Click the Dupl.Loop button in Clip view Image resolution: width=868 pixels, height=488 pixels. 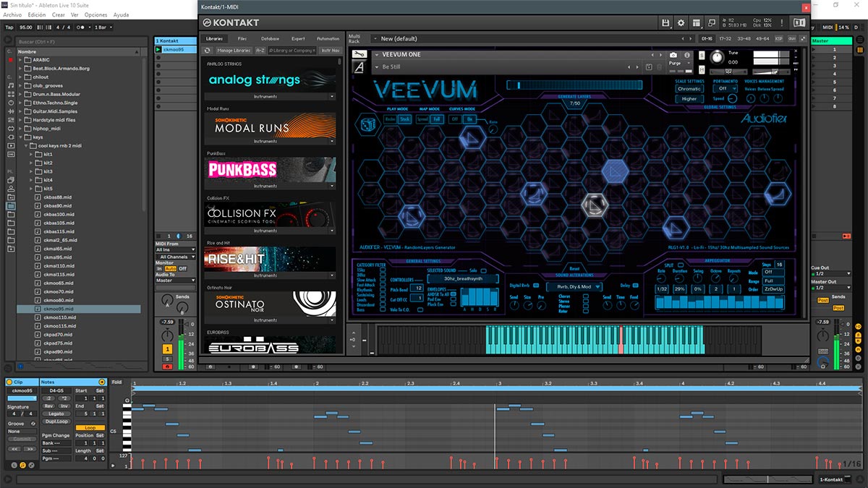pos(56,420)
